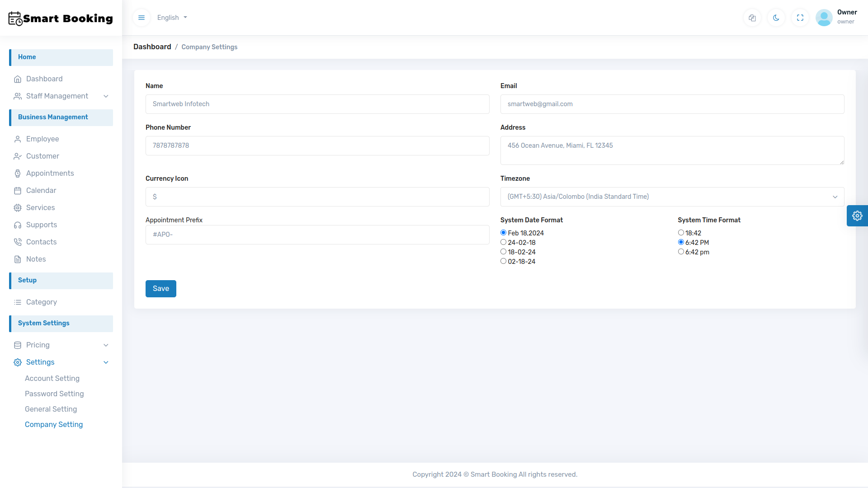Expand the English language selector
This screenshot has height=488, width=868.
(x=172, y=18)
